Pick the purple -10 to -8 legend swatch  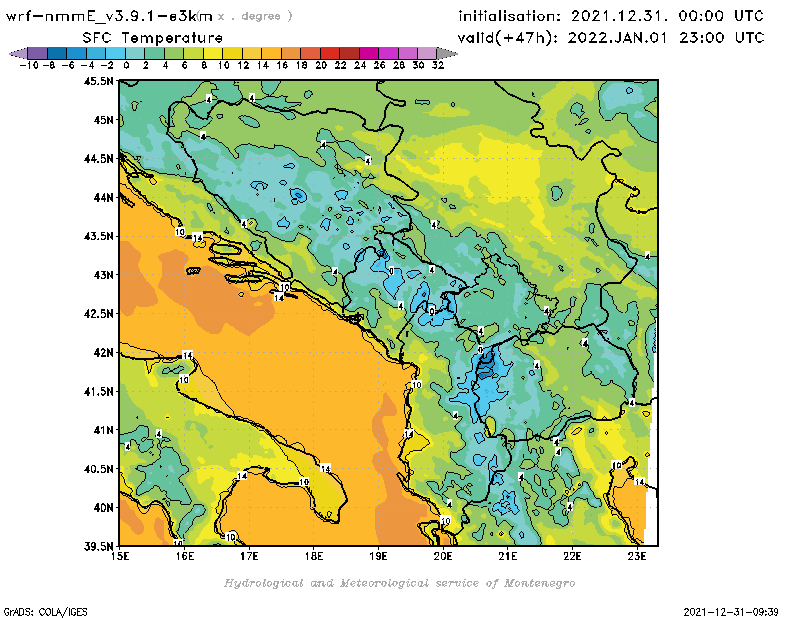(37, 53)
